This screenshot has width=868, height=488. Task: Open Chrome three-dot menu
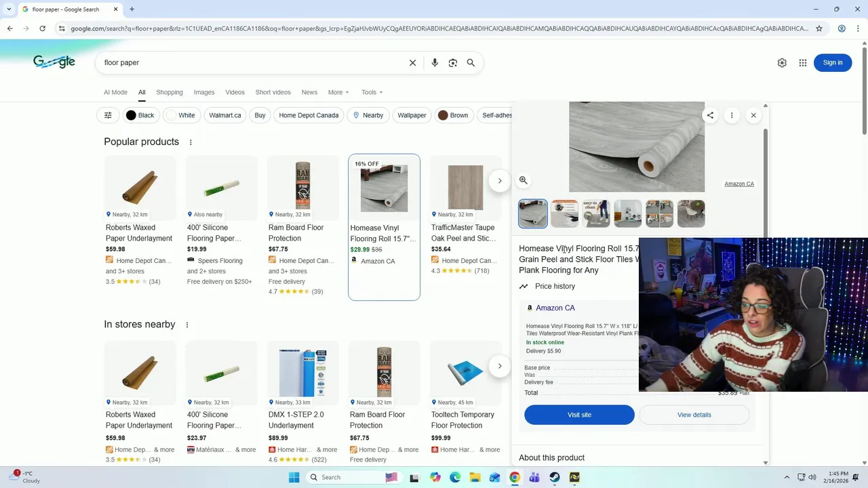[x=859, y=28]
